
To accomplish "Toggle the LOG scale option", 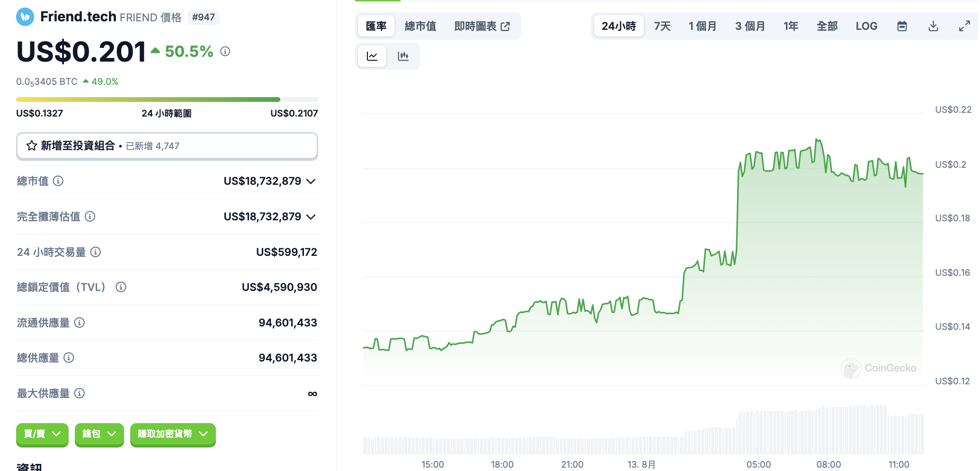I will tap(866, 26).
